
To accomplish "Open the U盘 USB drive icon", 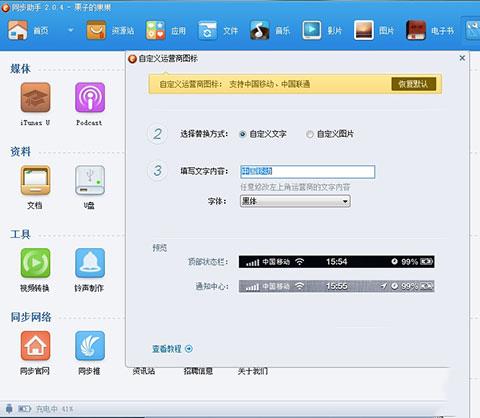I will click(90, 180).
